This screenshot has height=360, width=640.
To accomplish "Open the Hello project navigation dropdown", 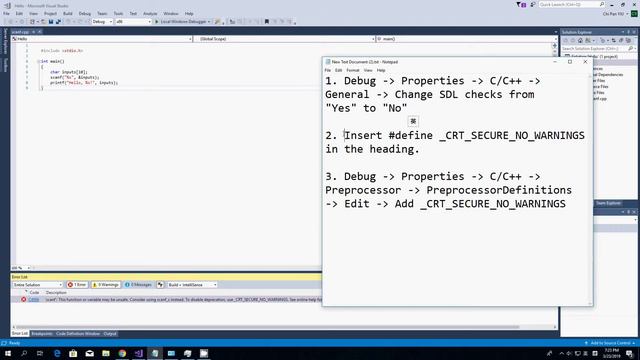I will 102,39.
